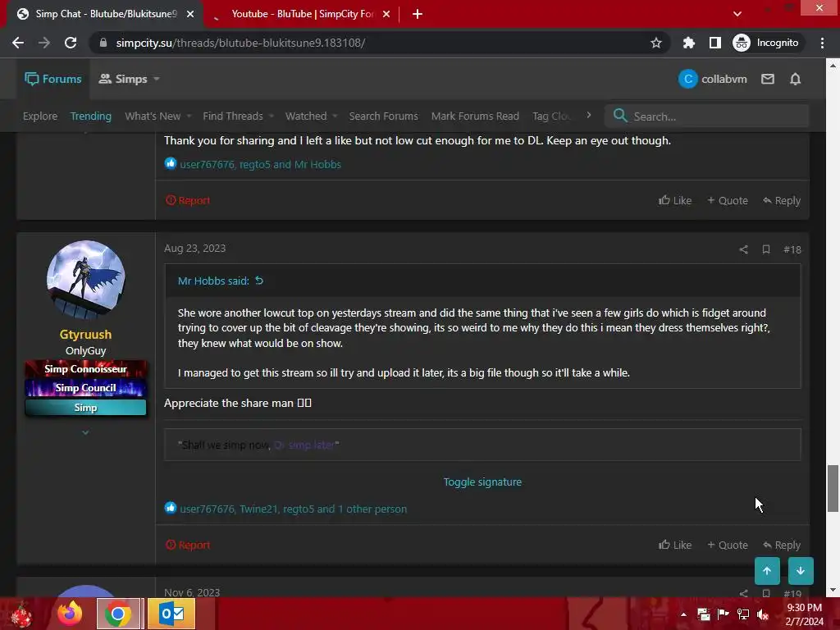Screen dimensions: 840x630
Task: Click the address bar URL
Action: (240, 43)
